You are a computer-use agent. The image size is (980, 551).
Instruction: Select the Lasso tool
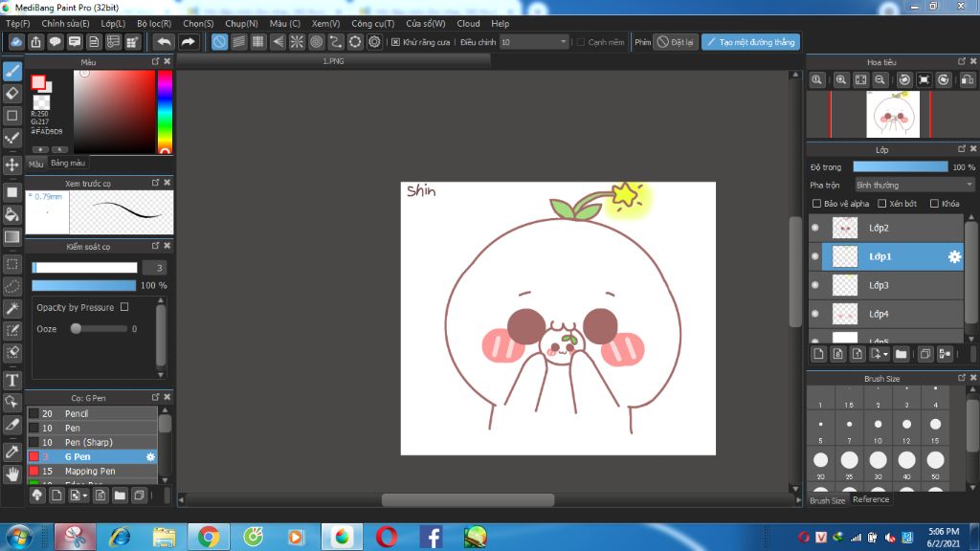click(12, 286)
